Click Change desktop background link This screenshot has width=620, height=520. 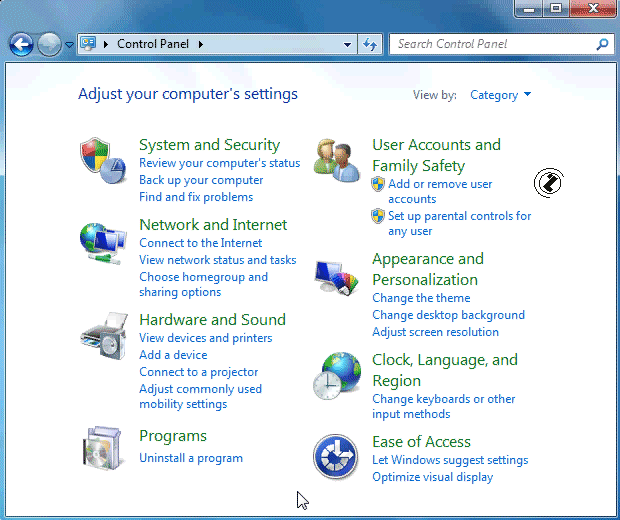[x=448, y=315]
